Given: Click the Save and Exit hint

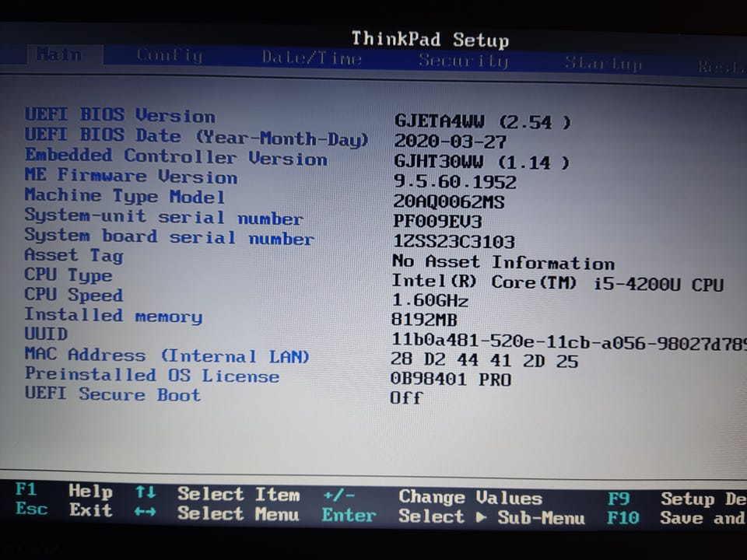Looking at the screenshot, I should tap(703, 518).
